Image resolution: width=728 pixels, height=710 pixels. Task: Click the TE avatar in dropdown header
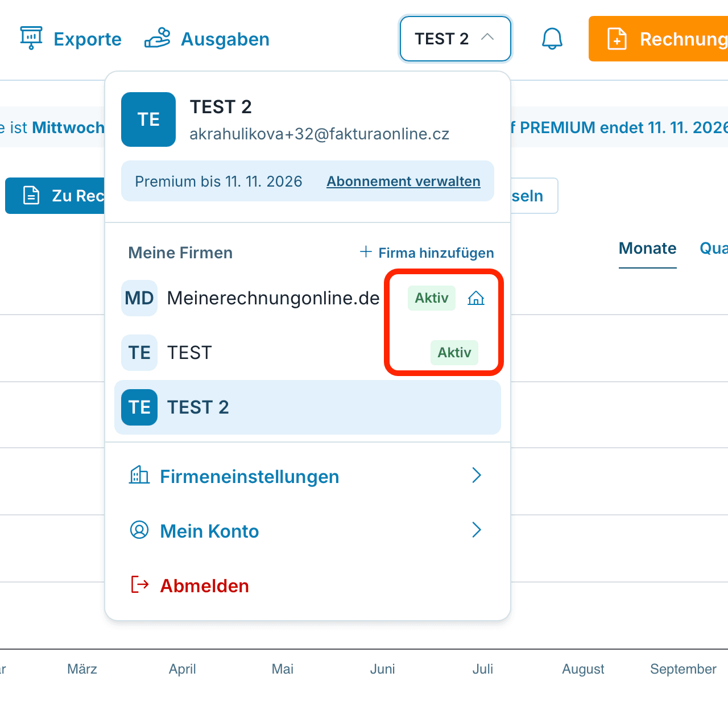point(148,119)
